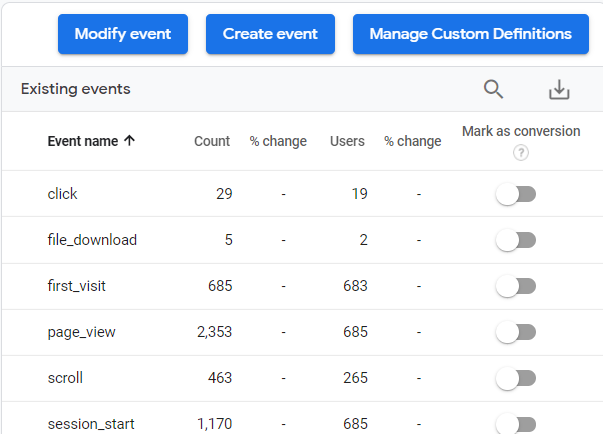This screenshot has width=603, height=434.
Task: Toggle conversion for the click event
Action: 516,194
